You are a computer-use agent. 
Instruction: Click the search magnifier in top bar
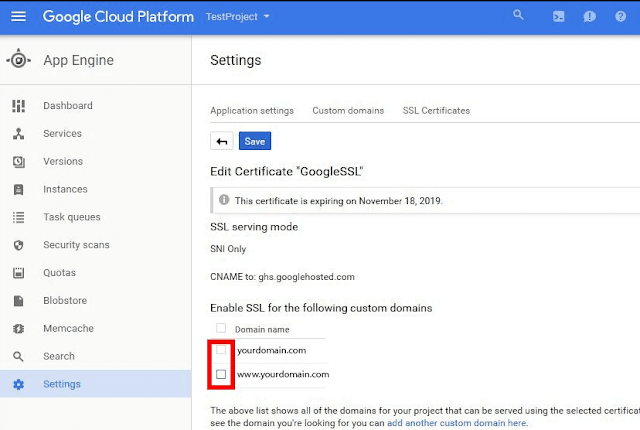[x=518, y=15]
